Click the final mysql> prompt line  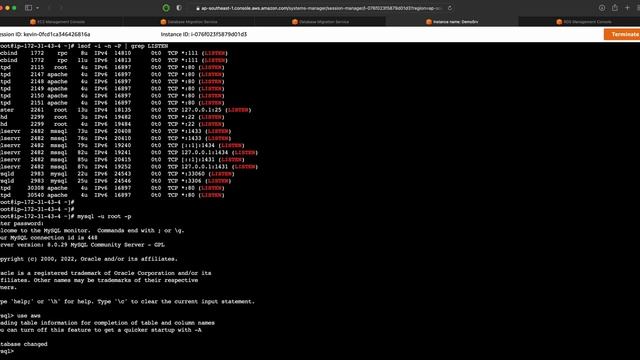click(7, 351)
